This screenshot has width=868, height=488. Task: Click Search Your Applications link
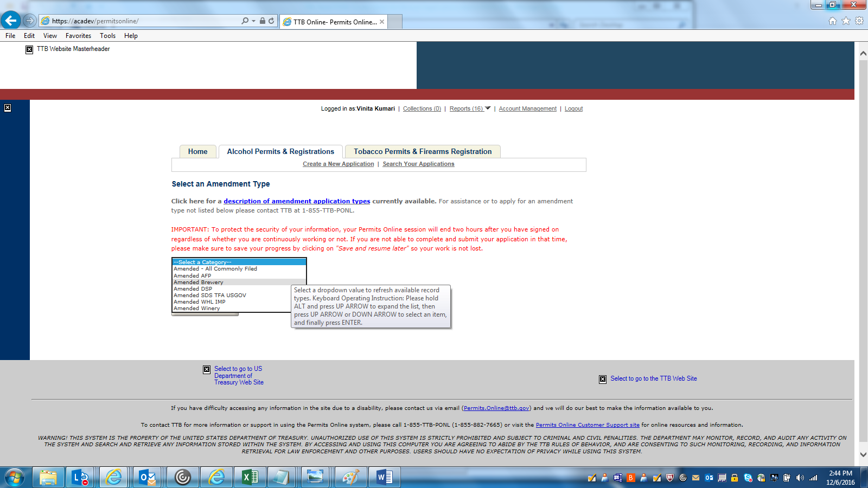click(x=419, y=164)
